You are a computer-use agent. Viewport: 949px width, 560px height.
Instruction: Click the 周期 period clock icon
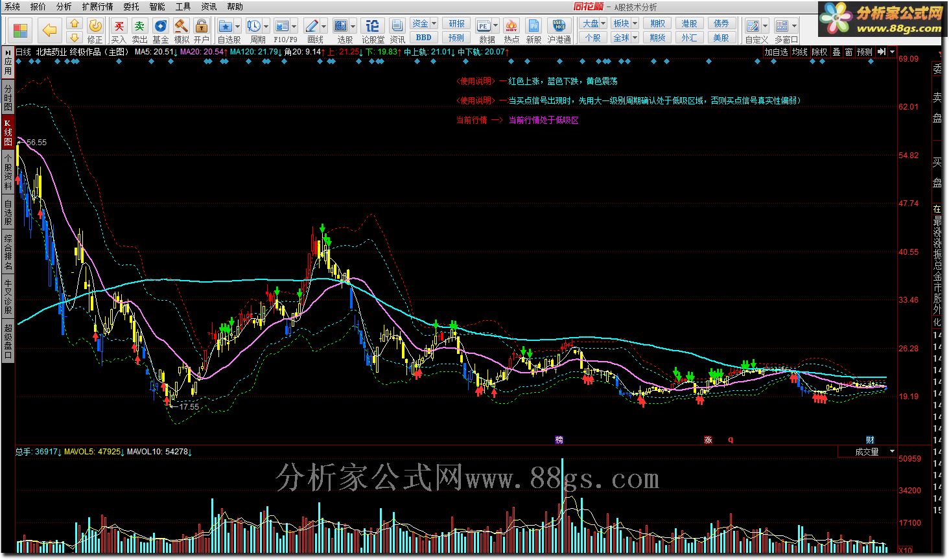[x=253, y=26]
